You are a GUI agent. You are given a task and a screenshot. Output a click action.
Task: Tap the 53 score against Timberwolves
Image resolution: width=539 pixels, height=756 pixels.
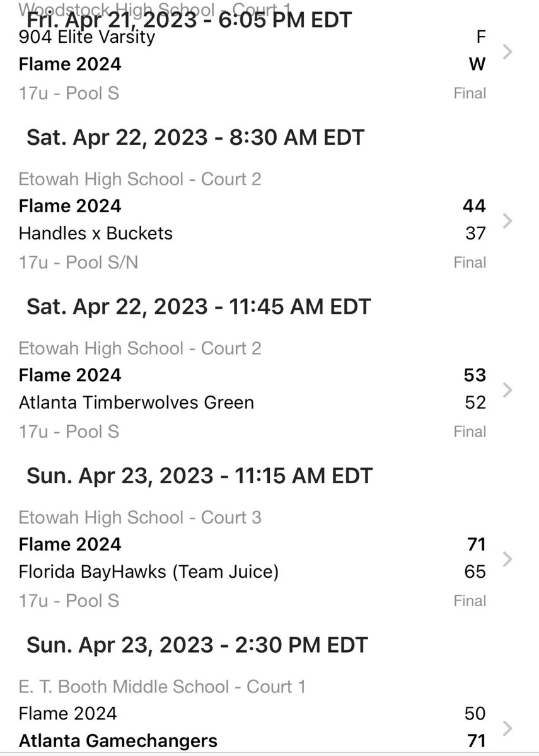(474, 375)
